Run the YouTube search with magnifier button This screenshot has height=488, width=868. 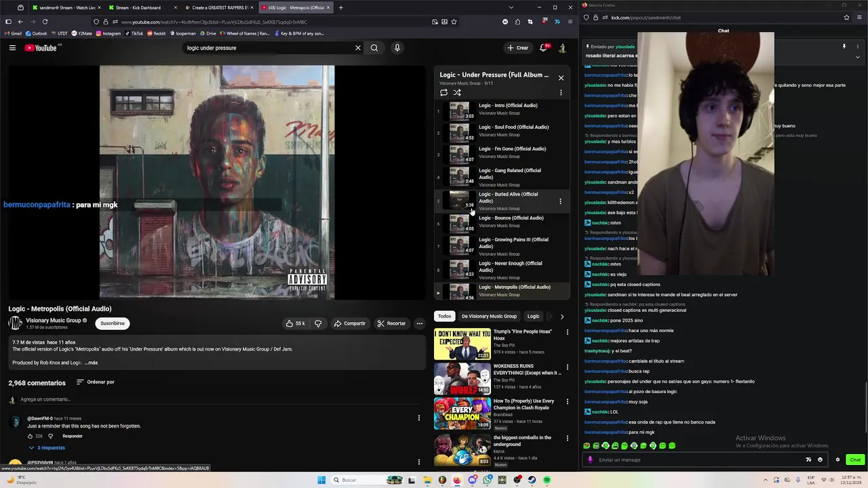coord(374,48)
